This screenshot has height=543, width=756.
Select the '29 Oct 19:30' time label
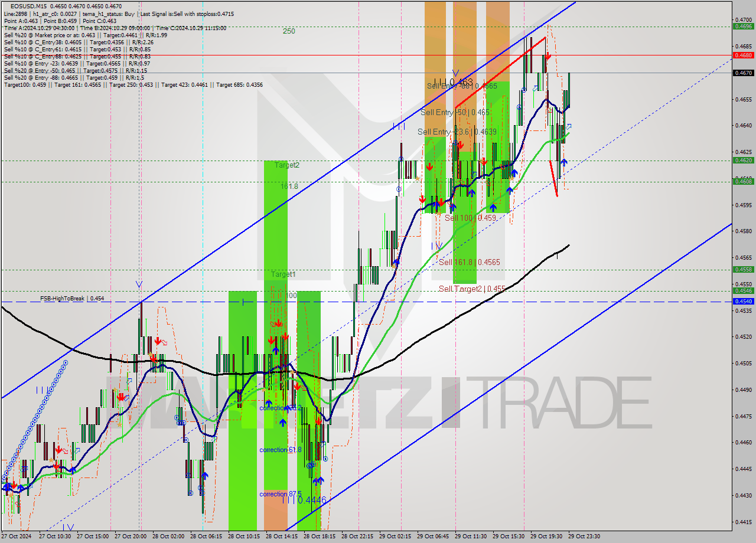pyautogui.click(x=545, y=537)
